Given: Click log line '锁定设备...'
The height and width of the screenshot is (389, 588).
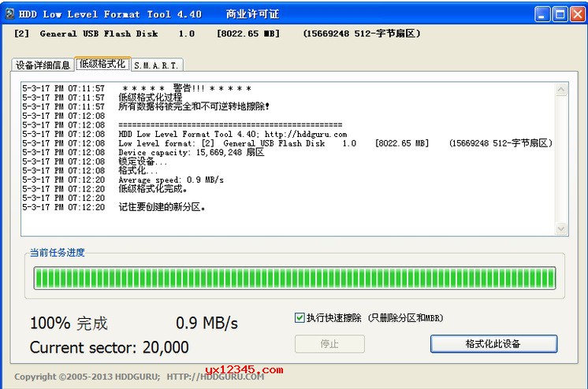Looking at the screenshot, I should pos(143,161).
